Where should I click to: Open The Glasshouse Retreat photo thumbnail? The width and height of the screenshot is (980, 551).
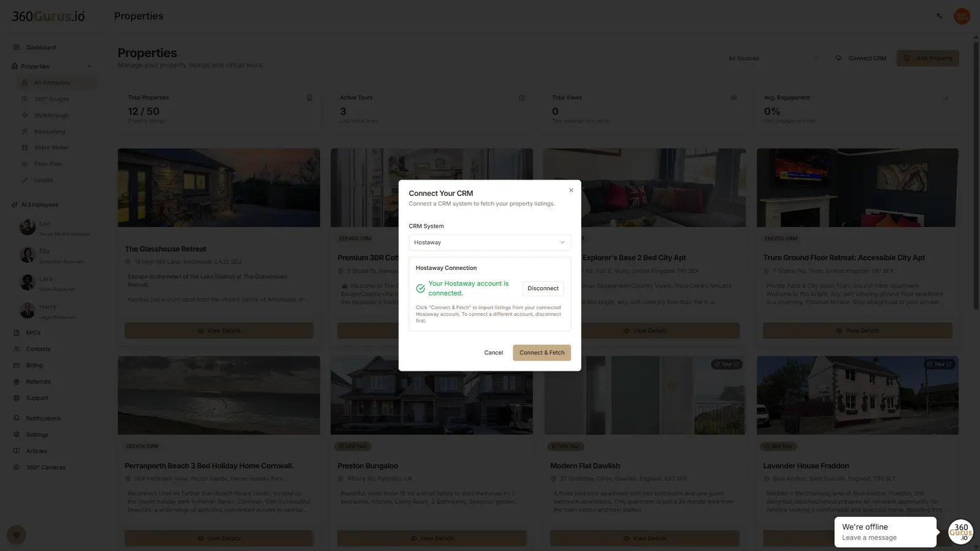point(219,188)
